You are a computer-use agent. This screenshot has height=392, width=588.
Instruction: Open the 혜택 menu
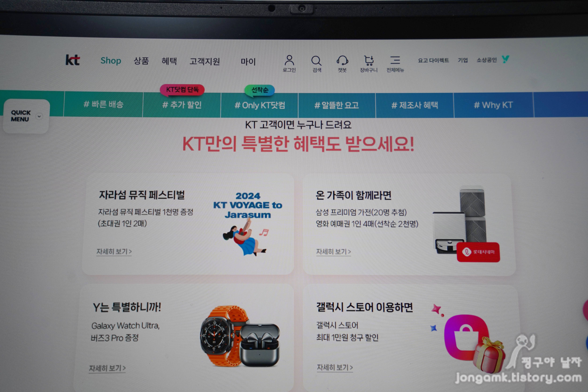point(169,61)
